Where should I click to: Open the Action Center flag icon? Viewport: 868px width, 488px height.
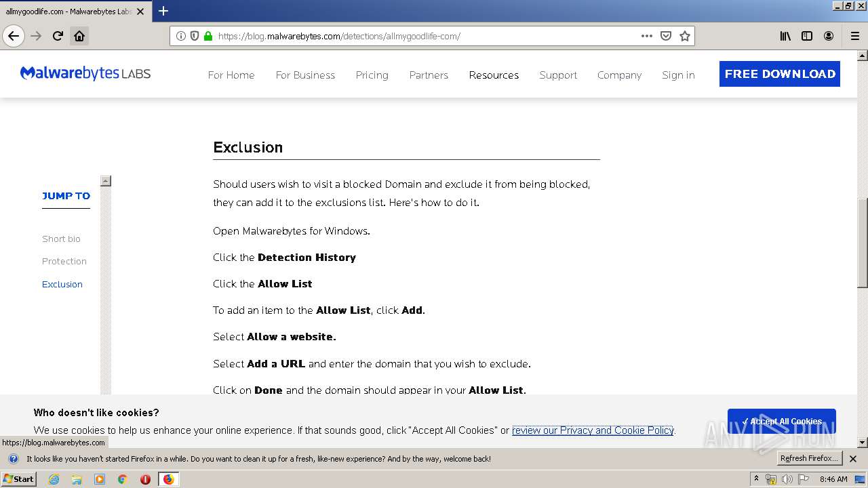coord(804,479)
